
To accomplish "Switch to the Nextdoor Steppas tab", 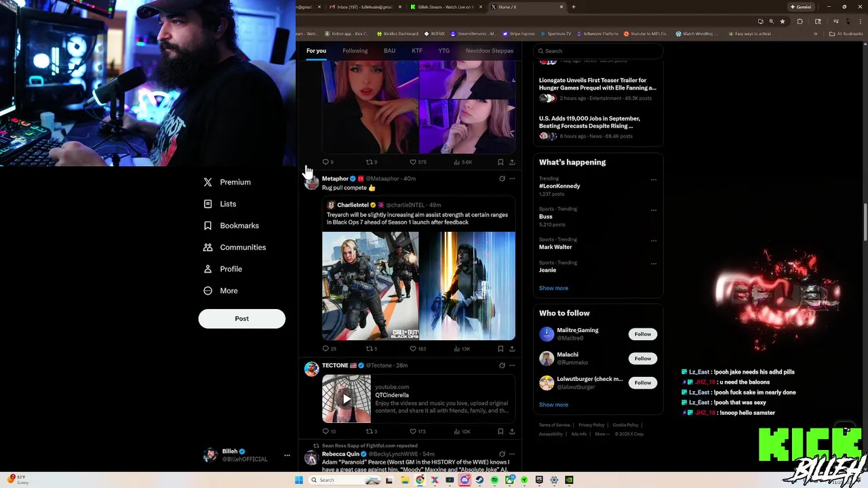I will coord(489,51).
